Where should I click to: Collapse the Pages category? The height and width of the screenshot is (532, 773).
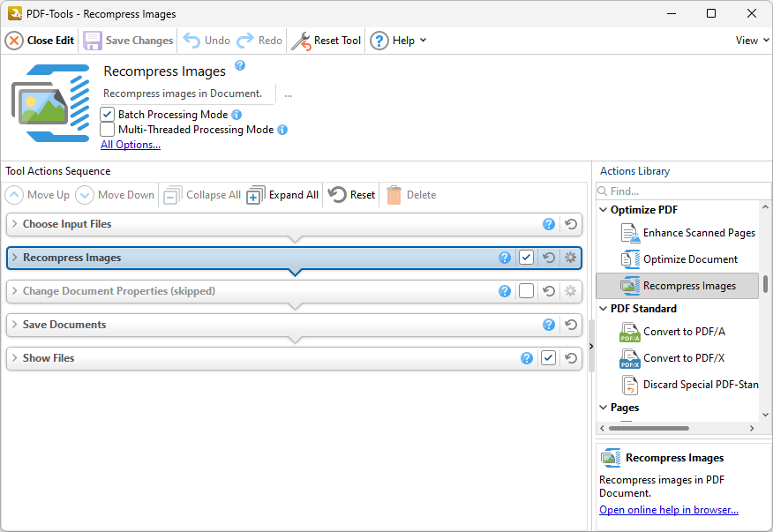pyautogui.click(x=604, y=408)
